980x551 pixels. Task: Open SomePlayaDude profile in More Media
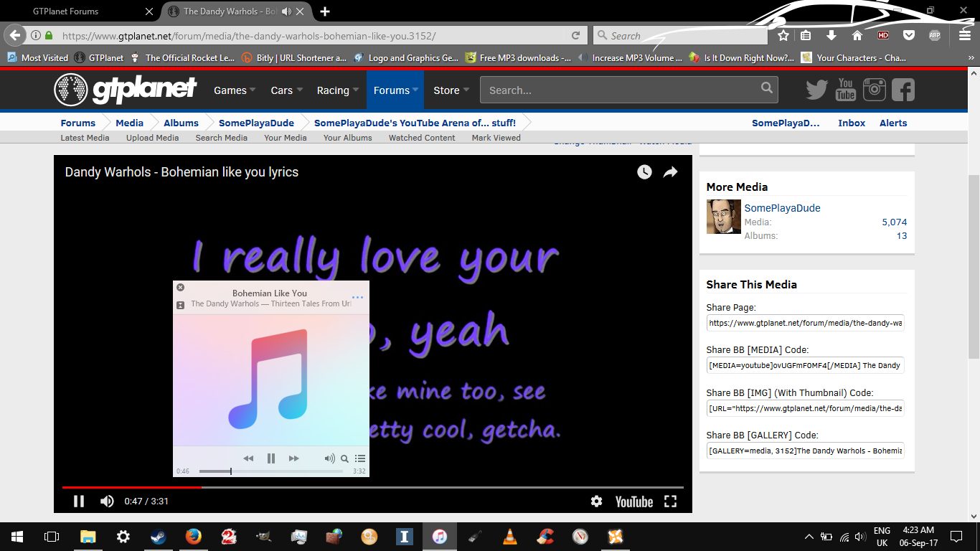782,208
